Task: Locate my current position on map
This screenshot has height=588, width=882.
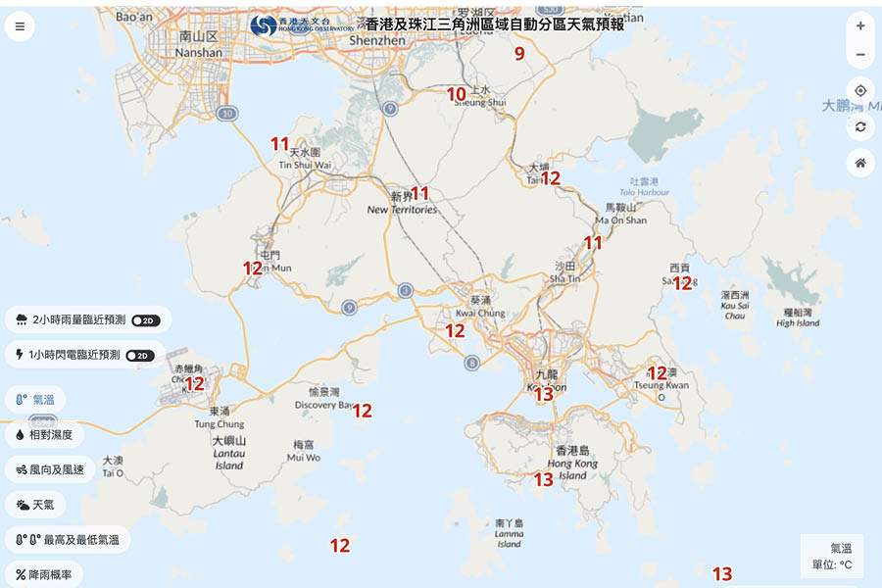Action: [860, 91]
